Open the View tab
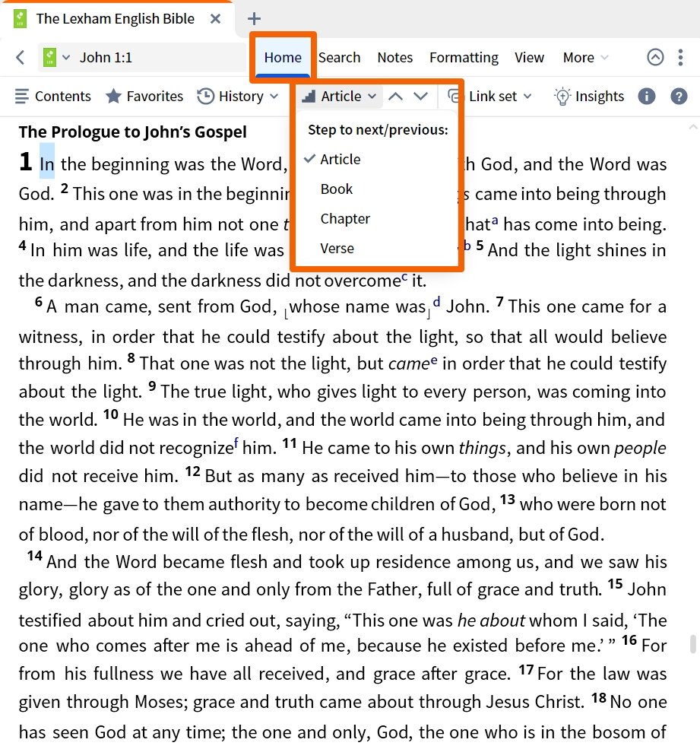Screen dimensions: 700x749 tap(529, 58)
